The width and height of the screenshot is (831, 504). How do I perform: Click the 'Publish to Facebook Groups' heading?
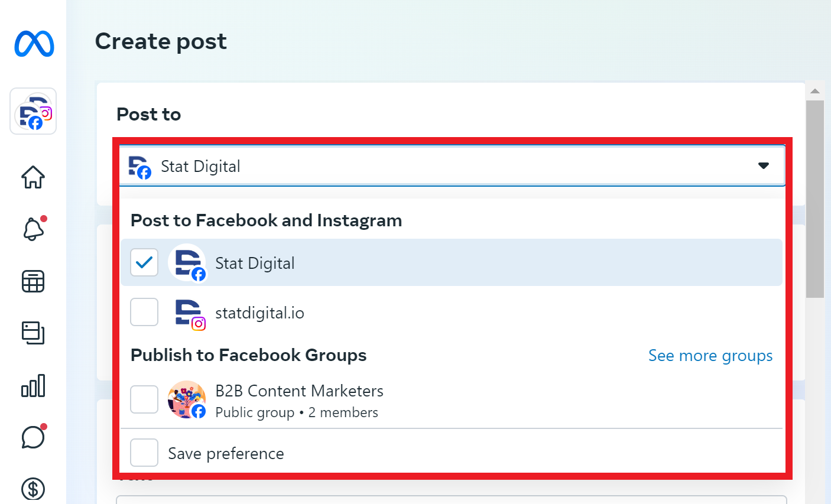click(248, 355)
